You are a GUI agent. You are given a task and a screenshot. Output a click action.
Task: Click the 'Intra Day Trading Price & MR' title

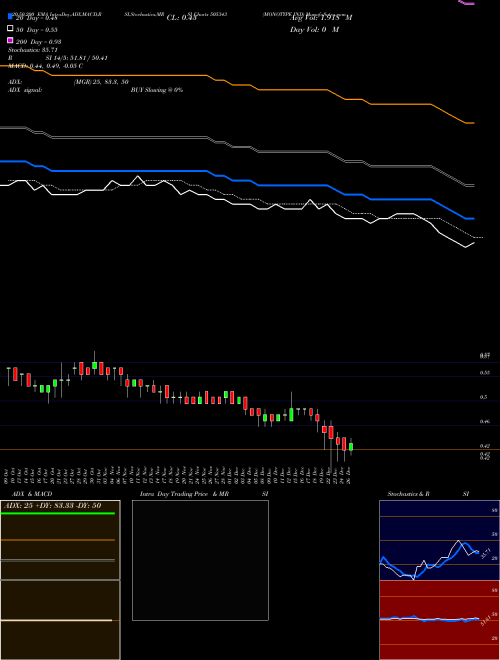tap(184, 494)
